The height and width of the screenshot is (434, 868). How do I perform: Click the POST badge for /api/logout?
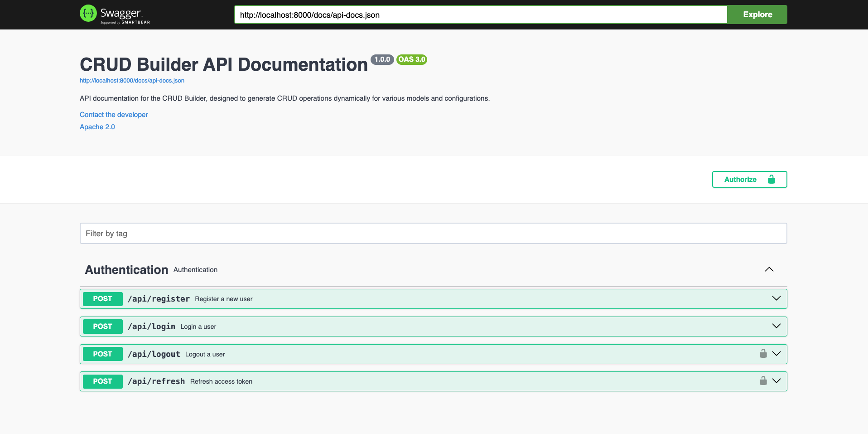click(102, 354)
